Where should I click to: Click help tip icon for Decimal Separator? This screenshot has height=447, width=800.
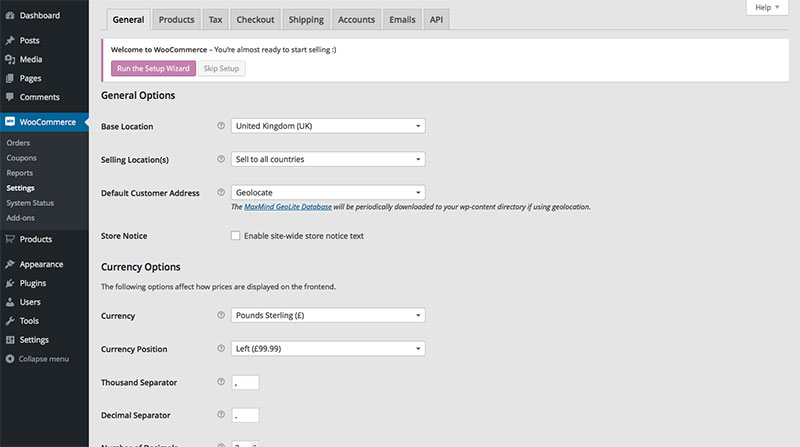coord(221,414)
